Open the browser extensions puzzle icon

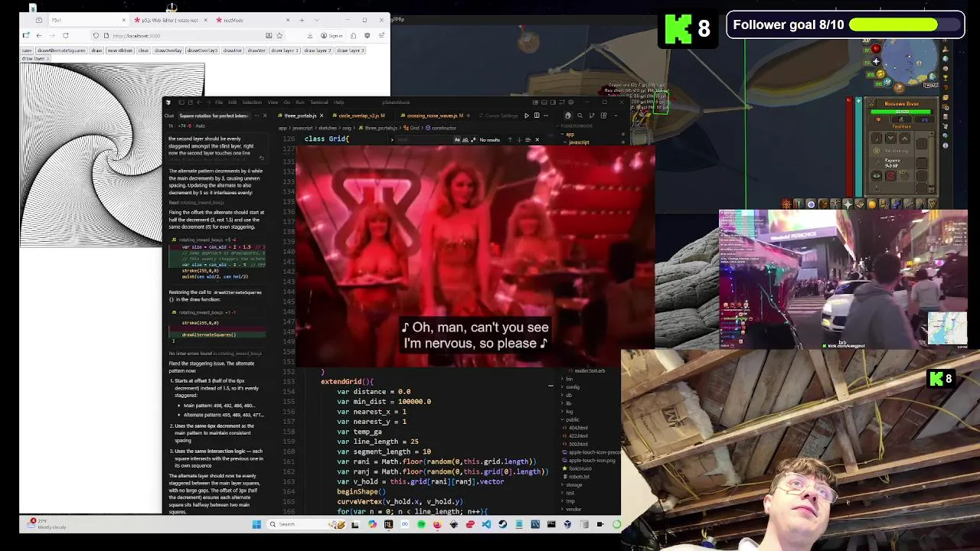[x=353, y=36]
